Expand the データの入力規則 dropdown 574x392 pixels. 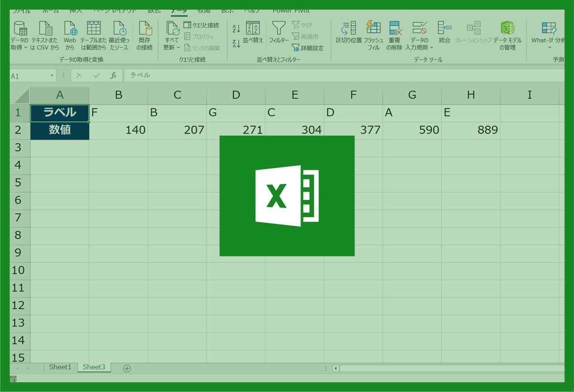431,47
